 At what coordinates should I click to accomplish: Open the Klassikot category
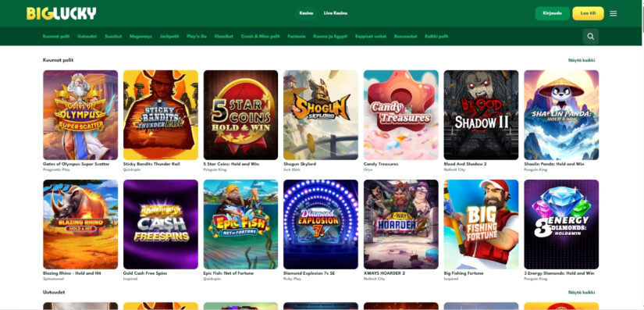[x=223, y=36]
